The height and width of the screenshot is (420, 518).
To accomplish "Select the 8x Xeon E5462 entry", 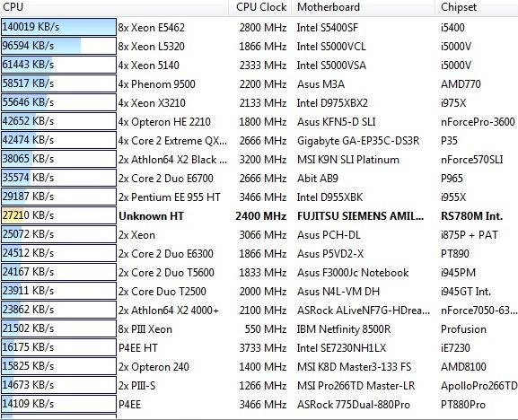I will coord(152,28).
